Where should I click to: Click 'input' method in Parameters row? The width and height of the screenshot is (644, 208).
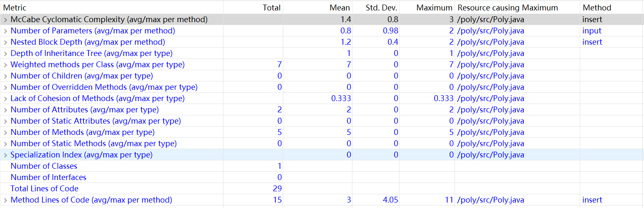coord(592,31)
